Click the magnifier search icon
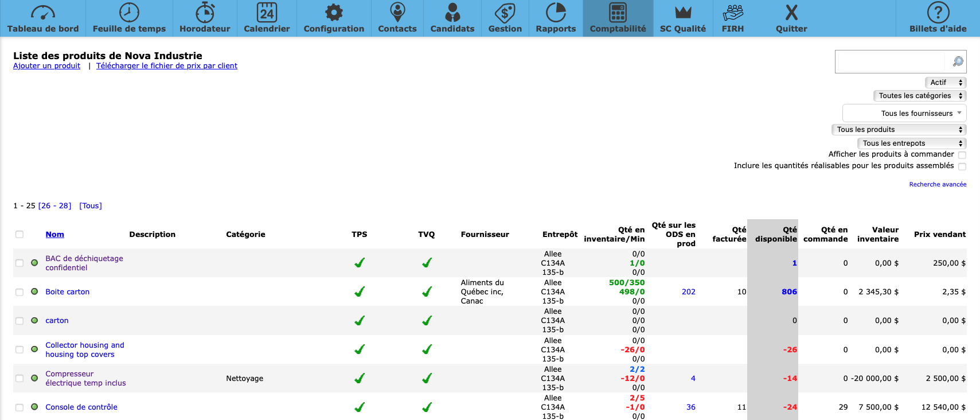 (x=958, y=61)
